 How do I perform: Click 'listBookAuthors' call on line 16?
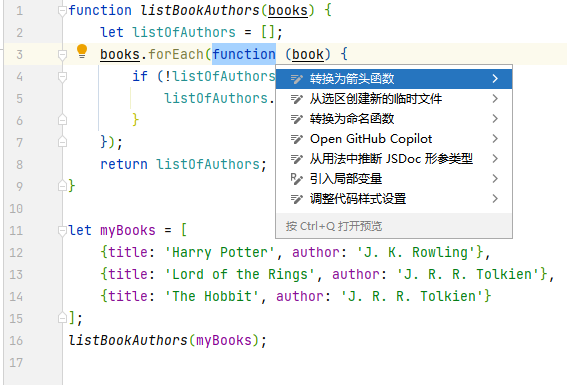(128, 341)
